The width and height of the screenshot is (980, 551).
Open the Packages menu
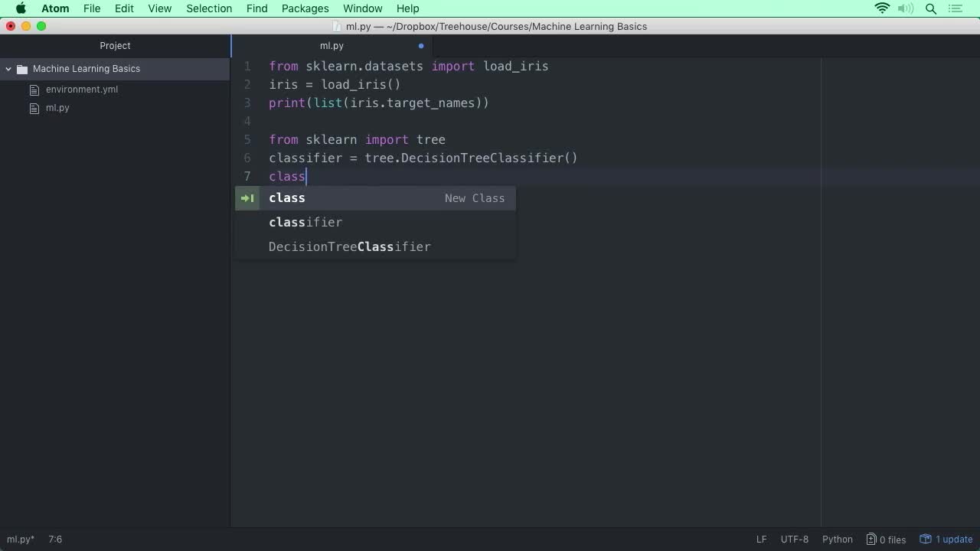pos(305,8)
